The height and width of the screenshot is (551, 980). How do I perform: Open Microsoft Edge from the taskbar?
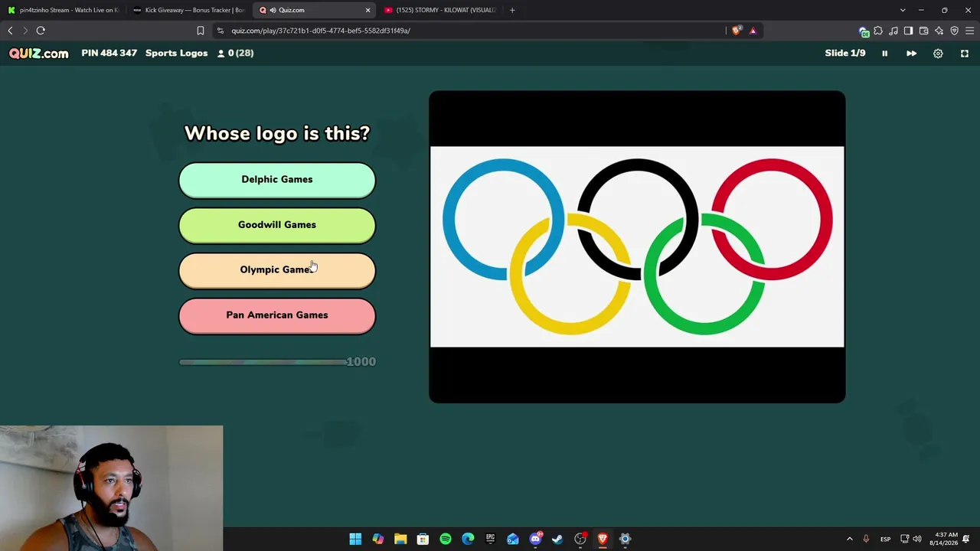coord(468,539)
